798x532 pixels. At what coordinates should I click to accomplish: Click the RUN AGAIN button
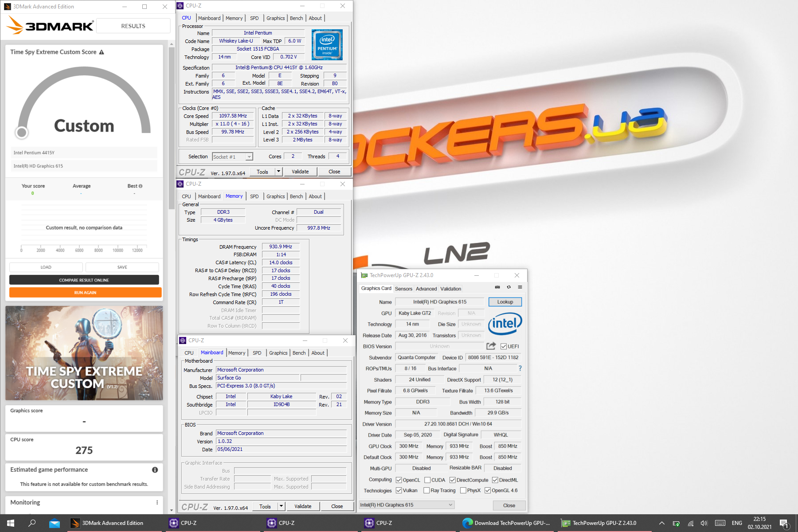coord(85,293)
